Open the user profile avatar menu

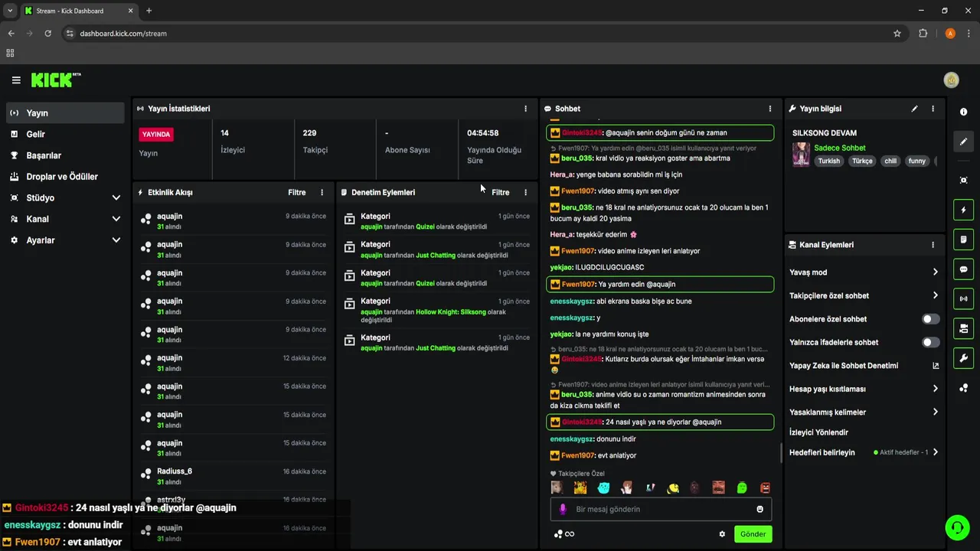point(951,80)
